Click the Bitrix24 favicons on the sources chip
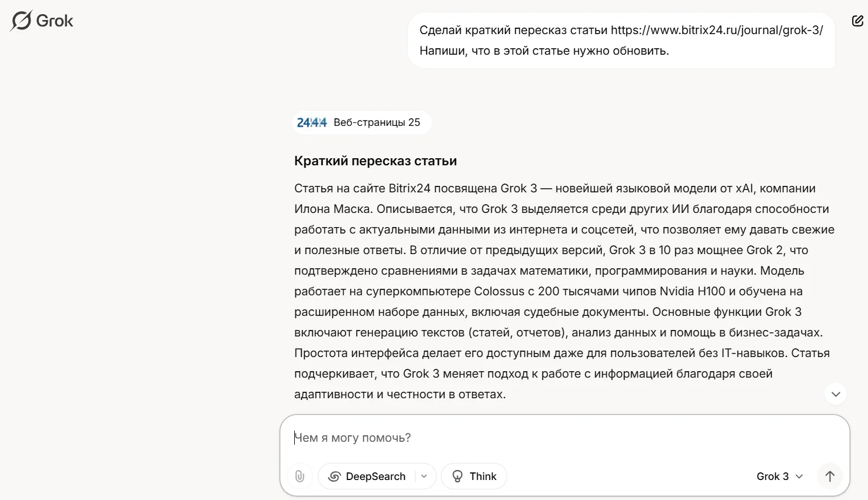 click(311, 122)
